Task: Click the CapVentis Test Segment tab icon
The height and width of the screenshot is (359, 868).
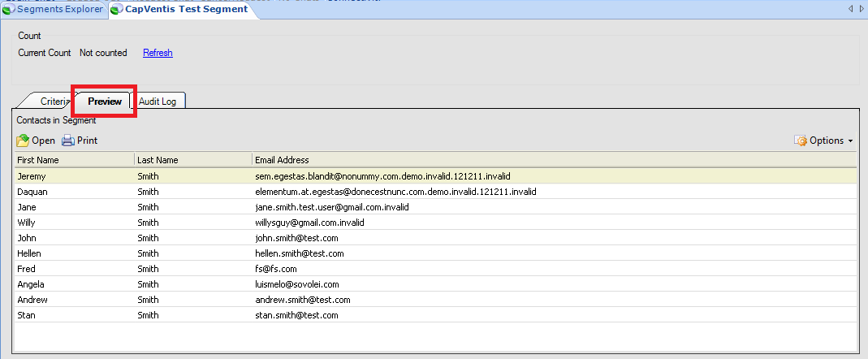Action: [117, 9]
